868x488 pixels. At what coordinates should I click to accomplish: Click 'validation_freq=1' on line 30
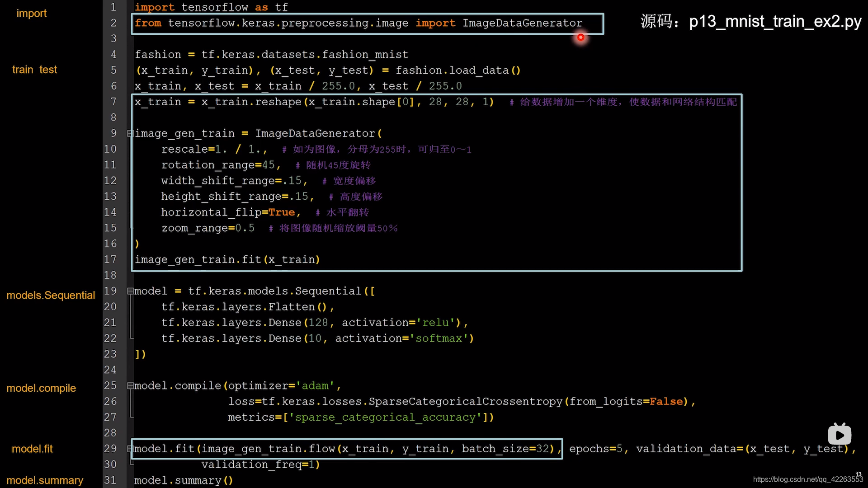click(258, 465)
